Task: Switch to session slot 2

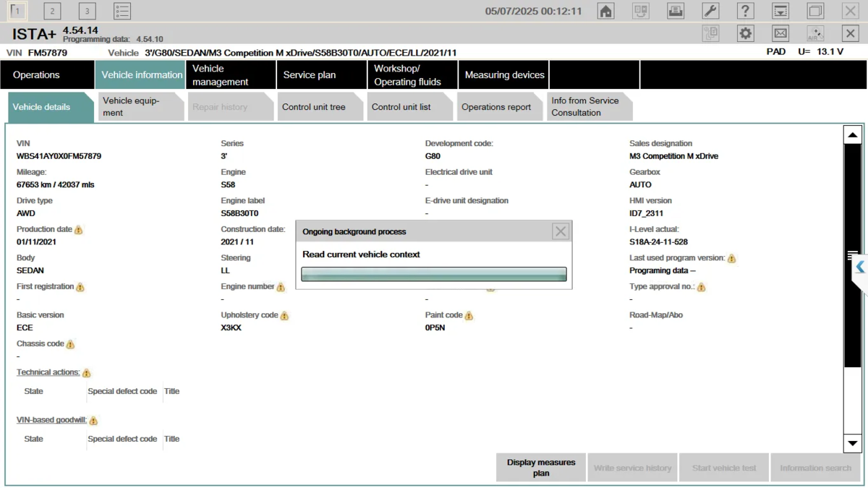Action: [x=52, y=11]
